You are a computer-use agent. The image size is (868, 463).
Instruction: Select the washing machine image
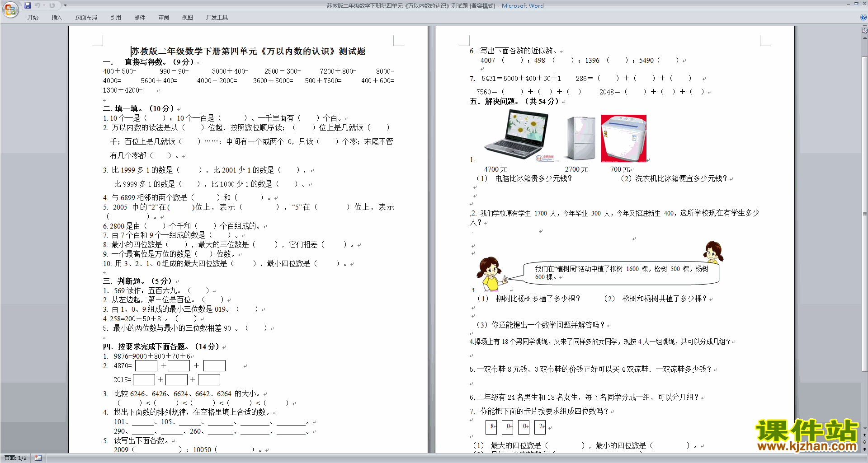tap(624, 138)
